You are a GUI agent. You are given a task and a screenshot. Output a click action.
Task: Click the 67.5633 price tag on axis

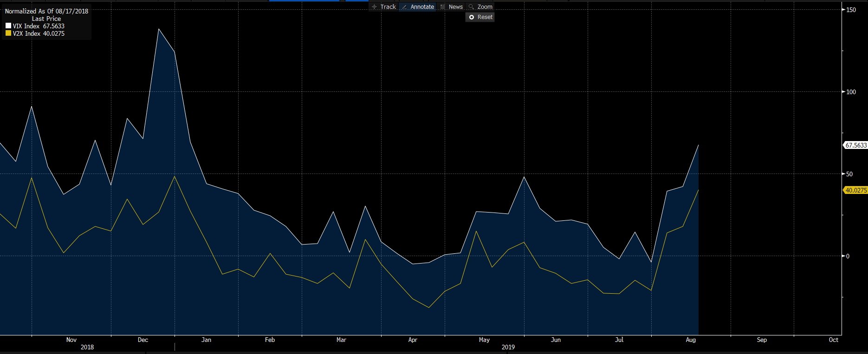coord(855,145)
